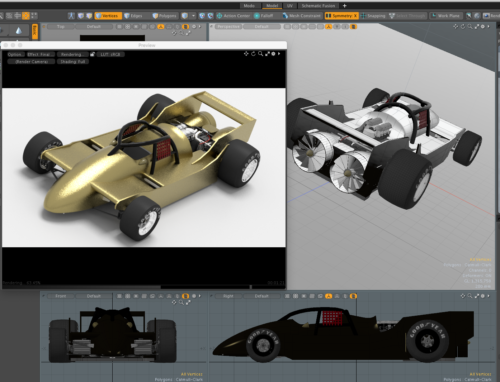The image size is (500, 382).
Task: Click the globe icon near Work Plane
Action: click(x=477, y=16)
